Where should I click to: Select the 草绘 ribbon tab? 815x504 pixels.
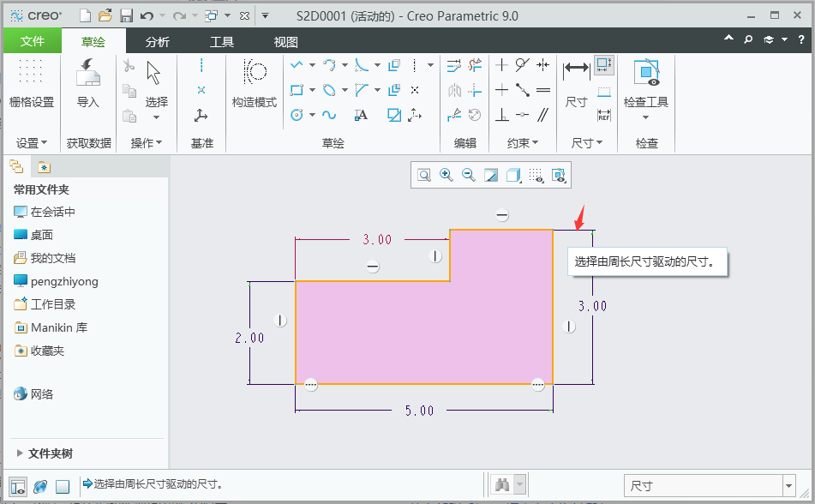93,42
